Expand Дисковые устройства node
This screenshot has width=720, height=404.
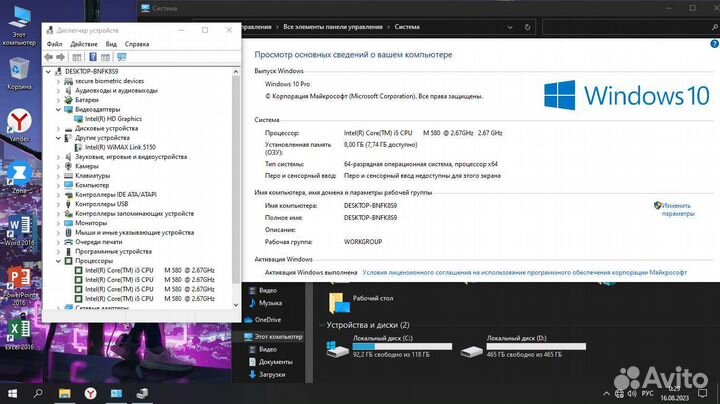58,129
